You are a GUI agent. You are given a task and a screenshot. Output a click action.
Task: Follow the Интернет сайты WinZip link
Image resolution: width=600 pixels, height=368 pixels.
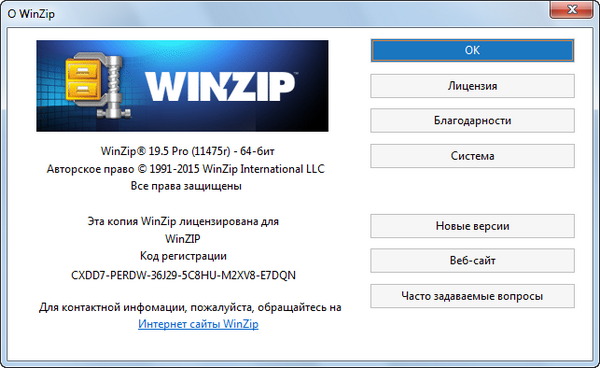(198, 324)
